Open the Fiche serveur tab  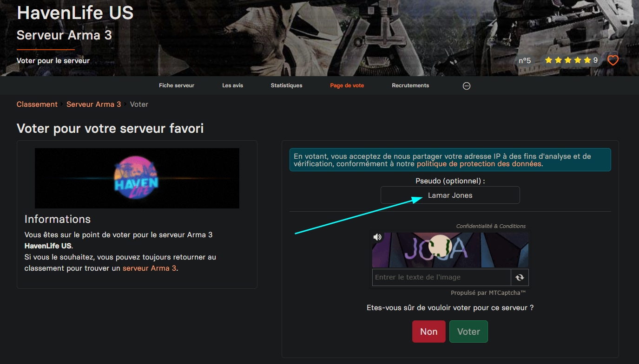177,85
